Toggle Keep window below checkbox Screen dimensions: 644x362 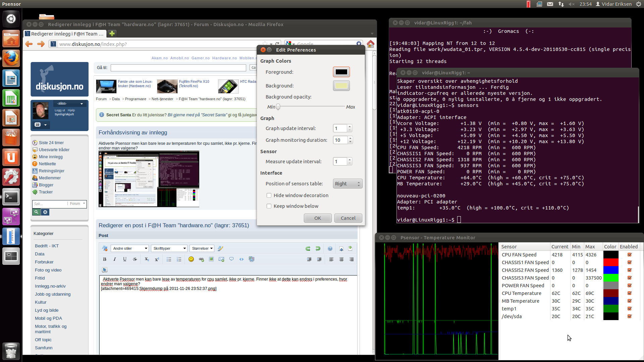pos(269,206)
